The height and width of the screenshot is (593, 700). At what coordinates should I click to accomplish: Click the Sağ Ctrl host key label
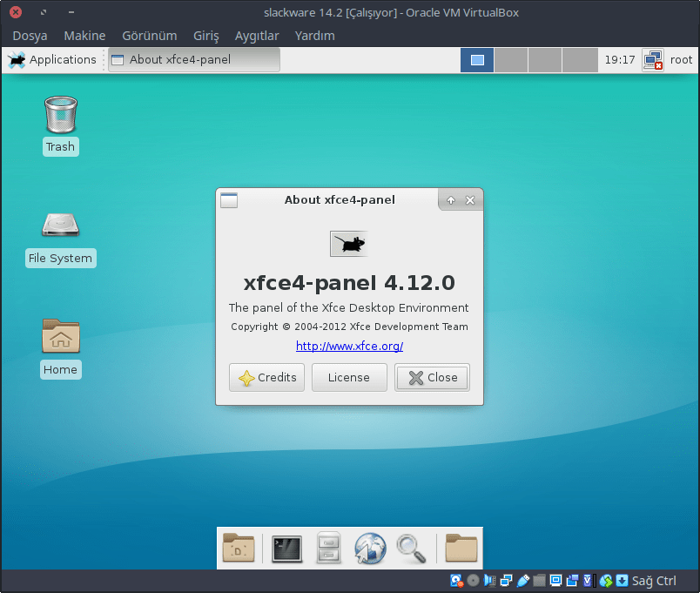654,581
